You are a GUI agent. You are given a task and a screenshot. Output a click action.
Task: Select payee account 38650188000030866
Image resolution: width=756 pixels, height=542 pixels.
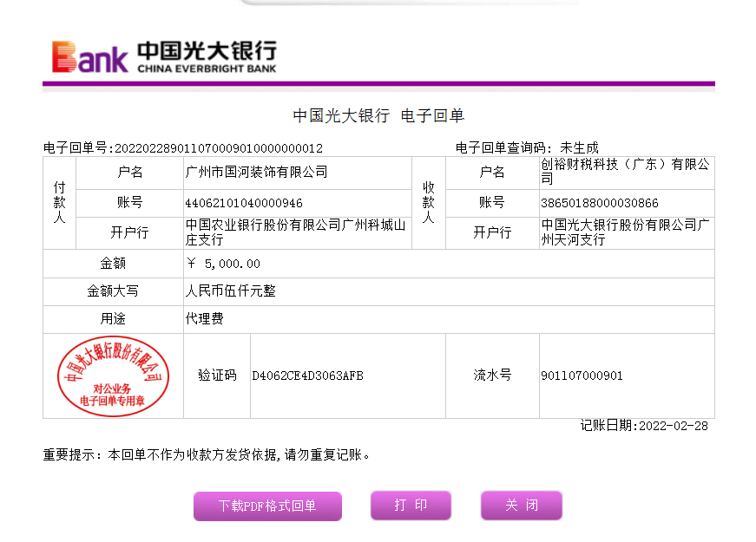pyautogui.click(x=599, y=203)
